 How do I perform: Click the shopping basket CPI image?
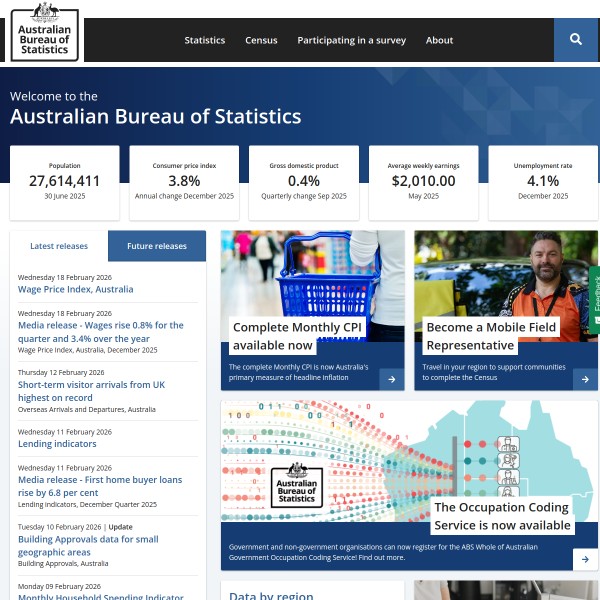click(x=312, y=275)
